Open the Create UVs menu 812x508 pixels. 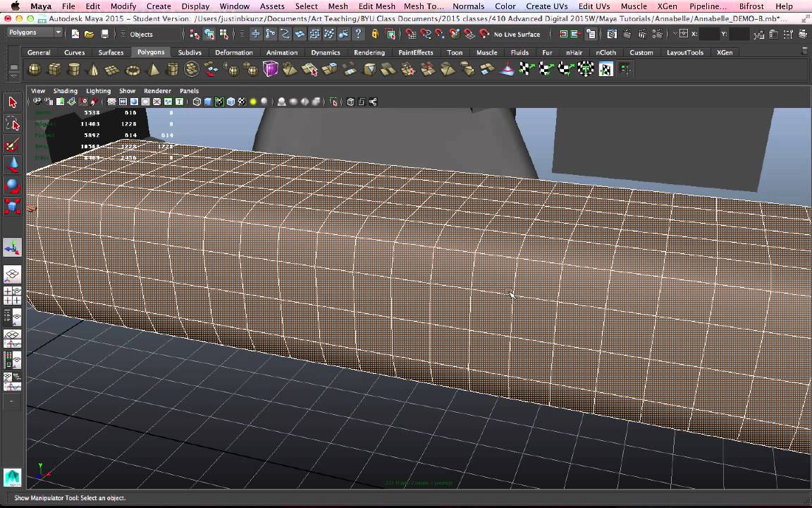(x=547, y=6)
